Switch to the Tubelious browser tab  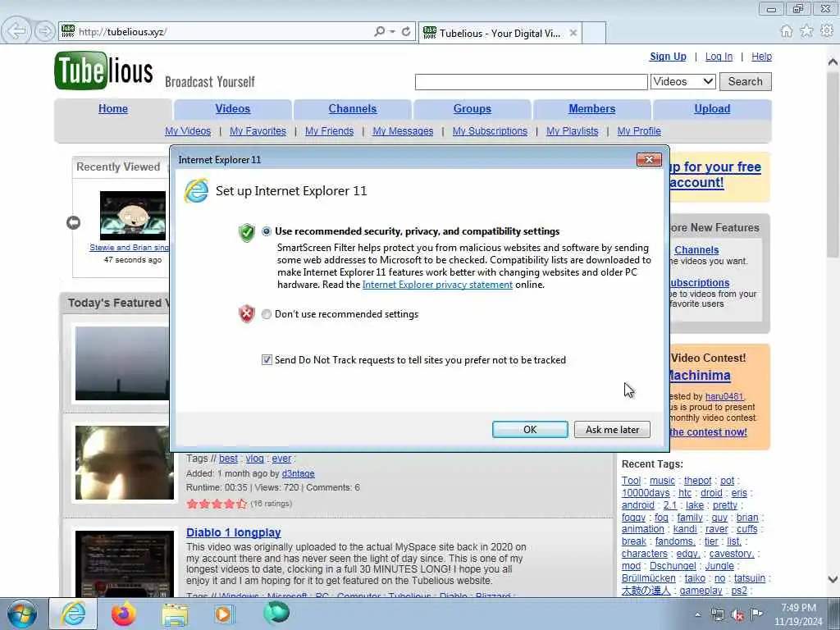point(500,33)
